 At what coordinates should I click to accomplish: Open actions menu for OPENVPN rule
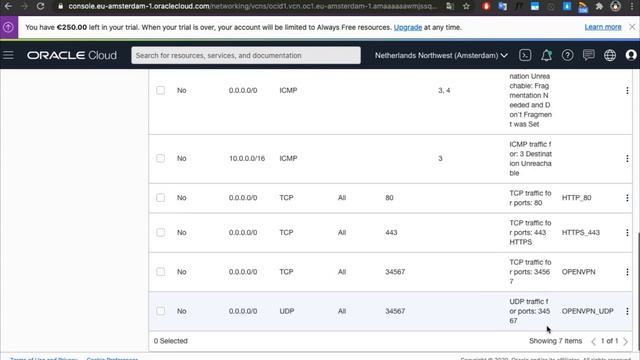(627, 272)
